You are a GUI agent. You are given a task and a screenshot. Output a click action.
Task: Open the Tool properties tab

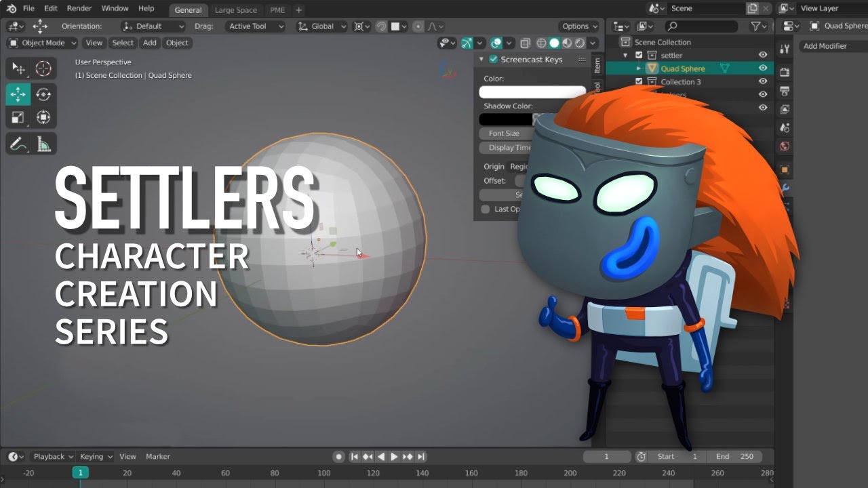point(784,49)
